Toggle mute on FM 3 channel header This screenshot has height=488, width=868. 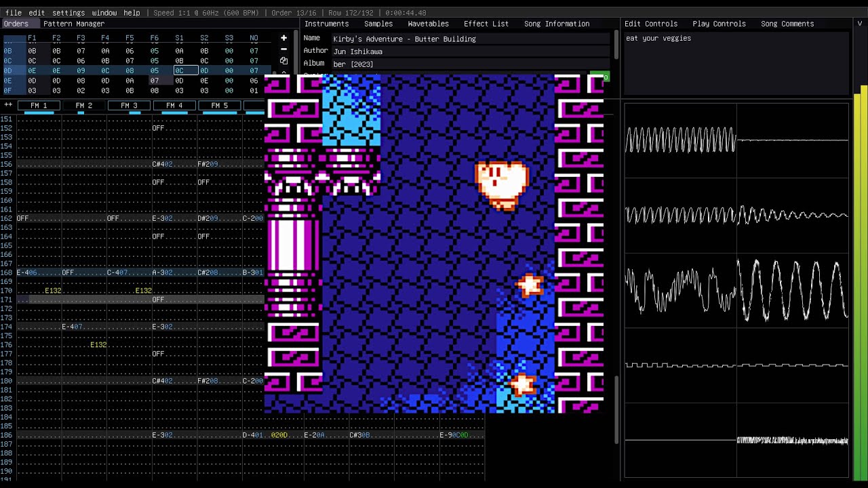tap(129, 106)
